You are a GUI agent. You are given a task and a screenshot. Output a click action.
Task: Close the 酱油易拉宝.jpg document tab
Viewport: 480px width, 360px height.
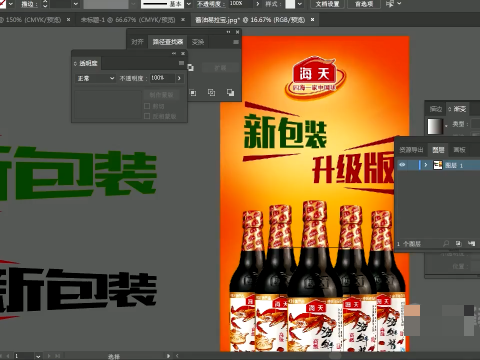coord(312,20)
